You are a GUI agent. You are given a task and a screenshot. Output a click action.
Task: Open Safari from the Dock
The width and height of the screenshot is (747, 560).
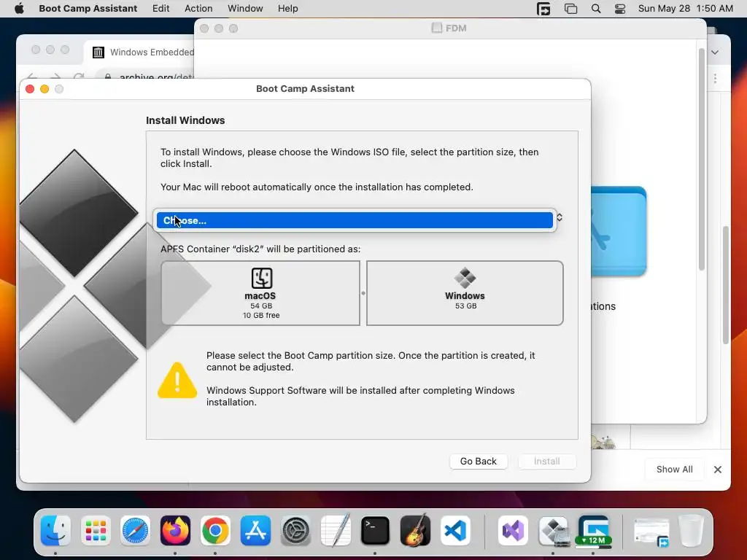[135, 531]
